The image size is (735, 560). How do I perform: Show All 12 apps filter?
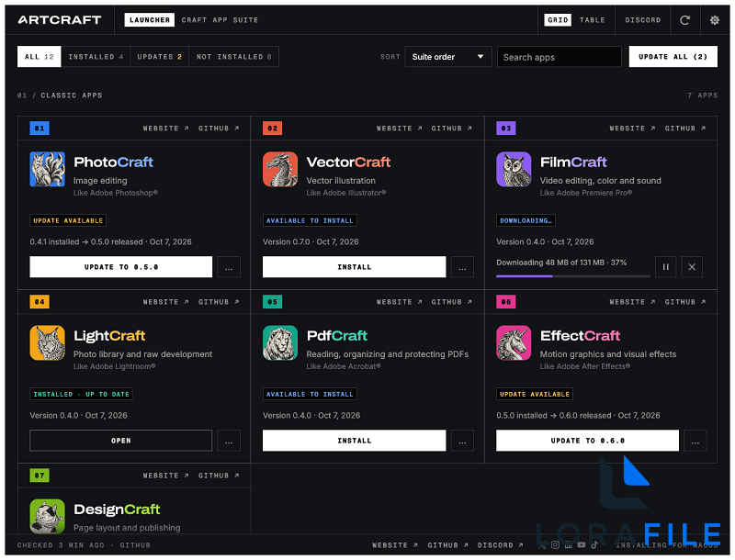click(x=40, y=57)
